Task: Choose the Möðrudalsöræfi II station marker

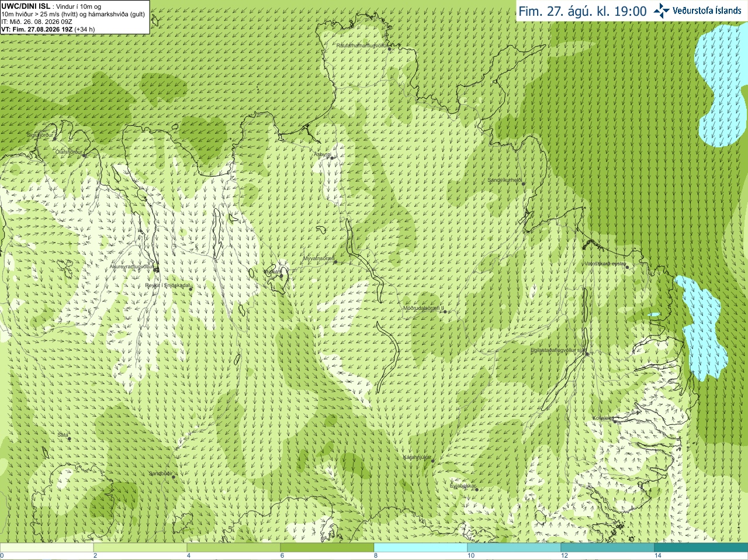Action: pos(445,312)
